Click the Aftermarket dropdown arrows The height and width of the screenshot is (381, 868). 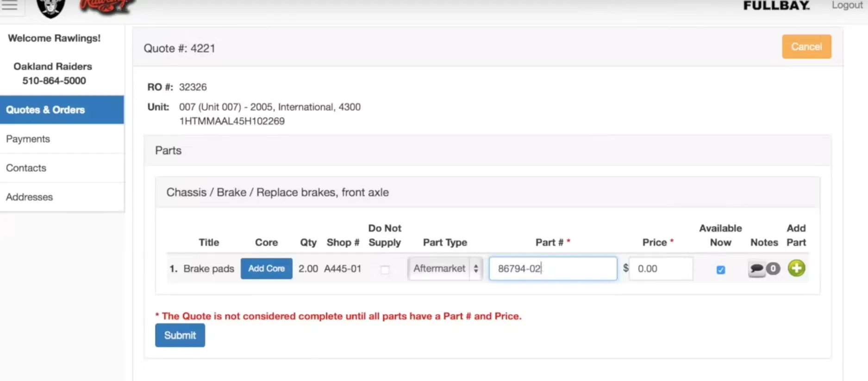pos(476,269)
